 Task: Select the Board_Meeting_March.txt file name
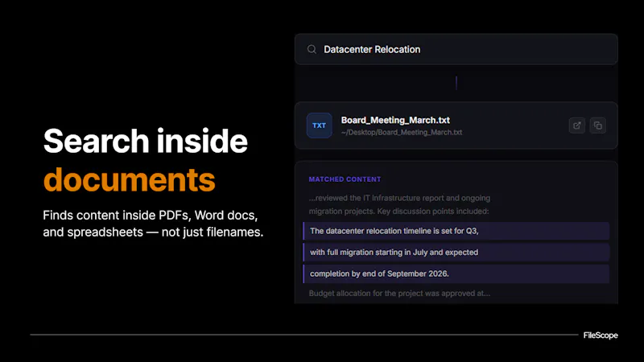[395, 120]
